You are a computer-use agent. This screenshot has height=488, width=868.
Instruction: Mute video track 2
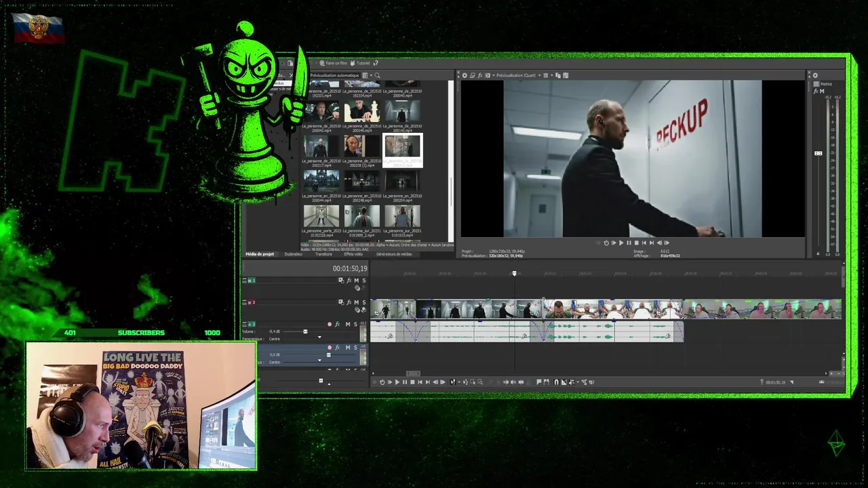(356, 302)
